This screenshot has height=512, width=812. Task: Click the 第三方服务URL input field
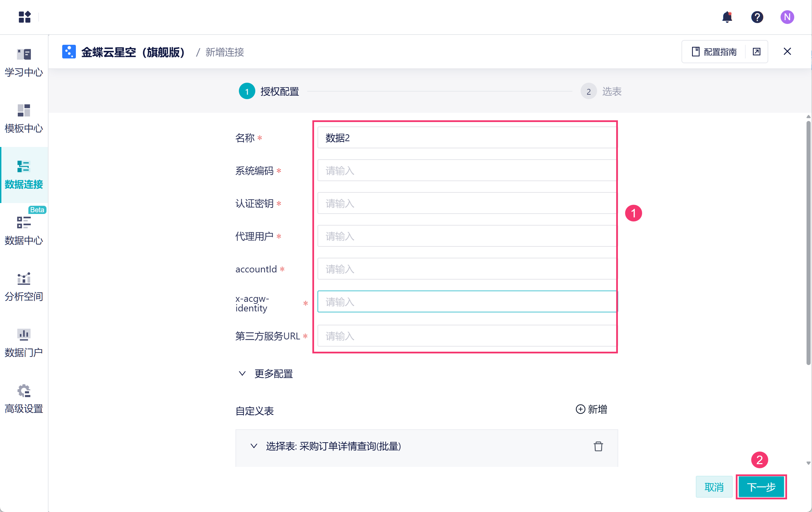(466, 336)
